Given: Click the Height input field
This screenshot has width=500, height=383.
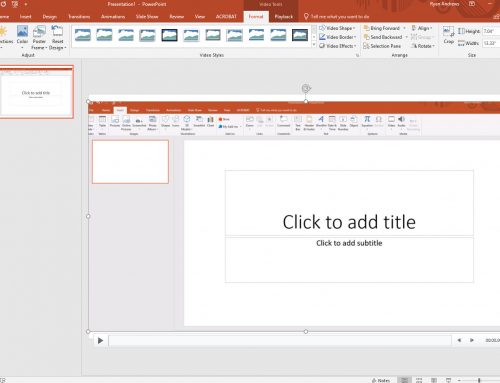Looking at the screenshot, I should click(x=491, y=31).
